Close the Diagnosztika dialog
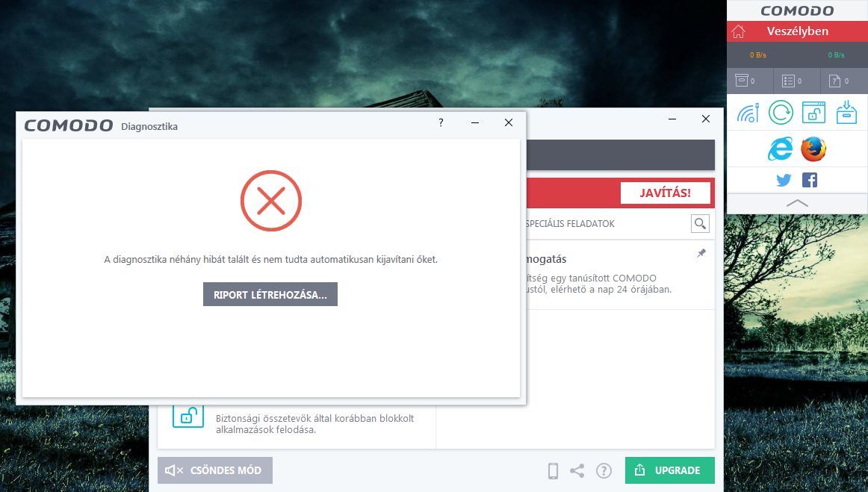The image size is (868, 492). coord(509,123)
